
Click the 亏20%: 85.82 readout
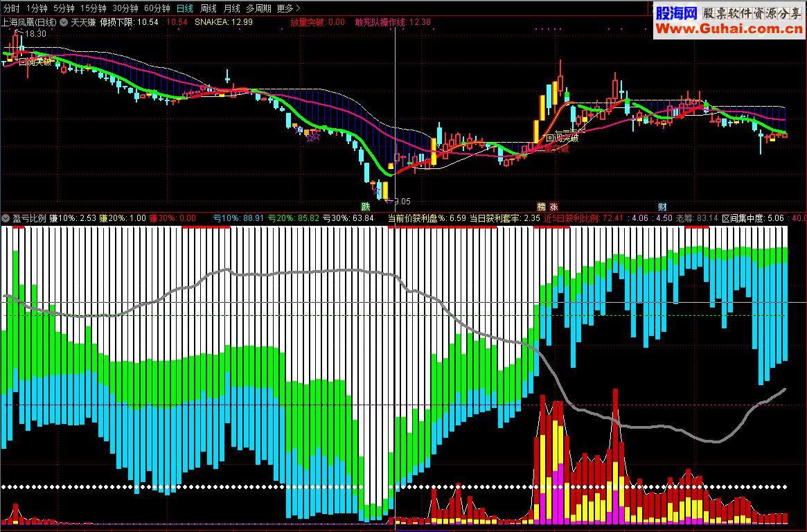(294, 218)
